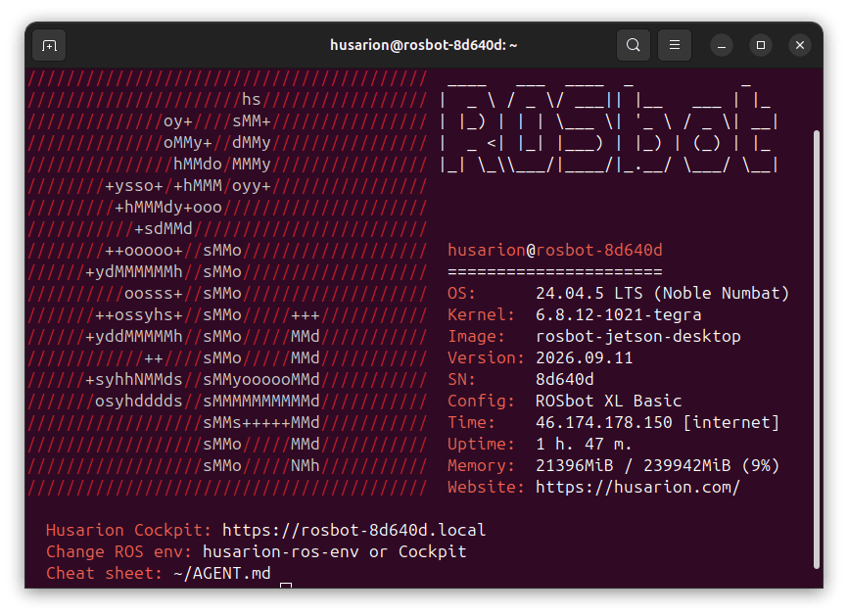The height and width of the screenshot is (616, 848).
Task: Click the image value rosbot-jetson-desktop
Action: [637, 336]
